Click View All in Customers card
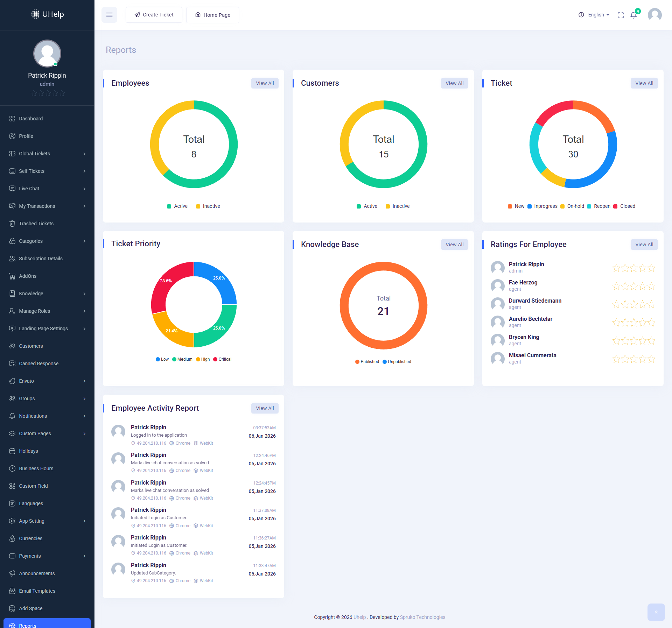672x628 pixels. 454,83
